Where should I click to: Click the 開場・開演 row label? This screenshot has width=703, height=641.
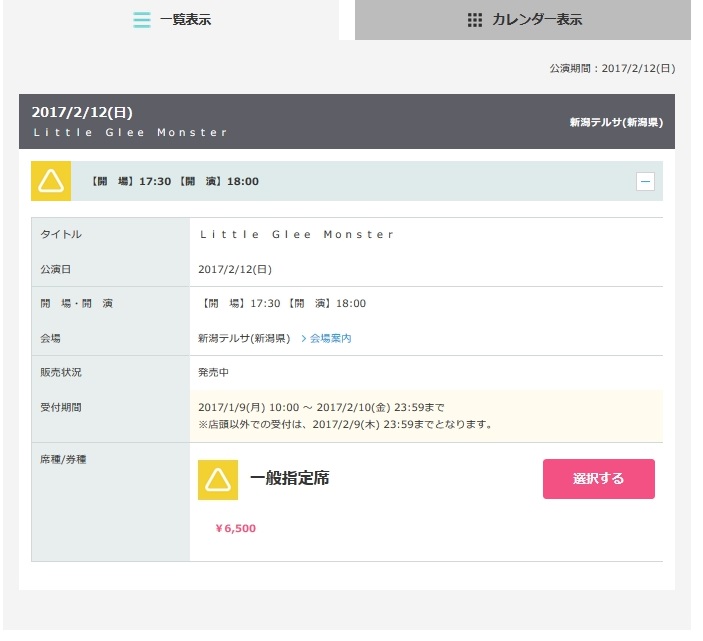click(x=76, y=303)
